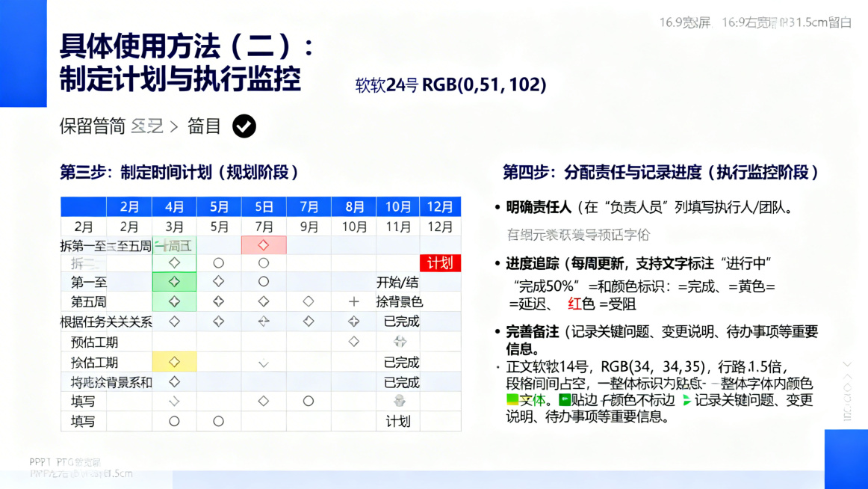
Task: Select the red diamond icon in 5日 column
Action: 263,244
